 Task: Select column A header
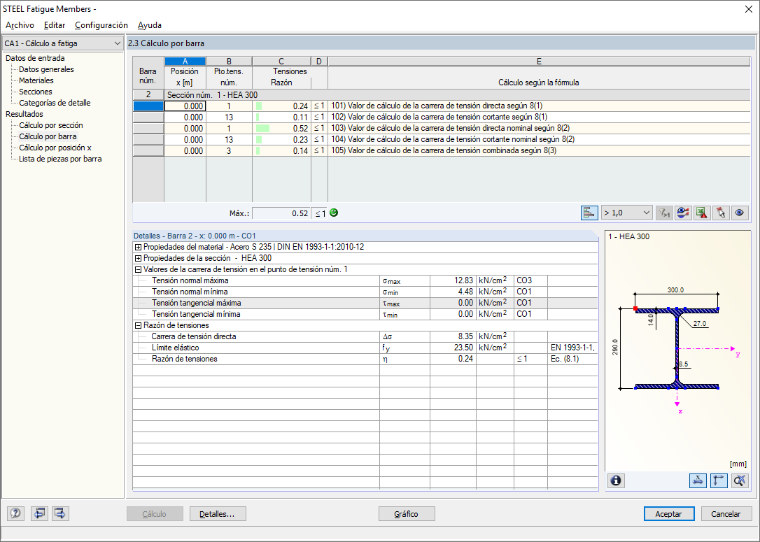click(185, 61)
